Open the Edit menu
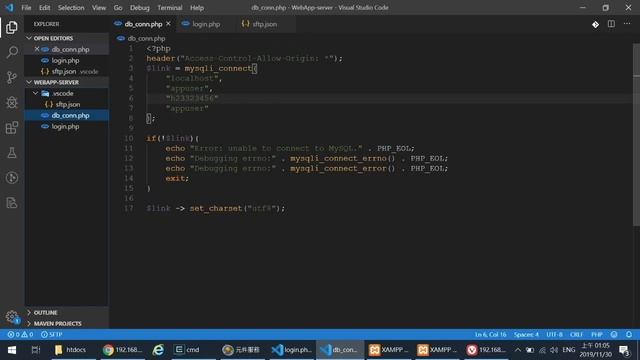 [44, 7]
